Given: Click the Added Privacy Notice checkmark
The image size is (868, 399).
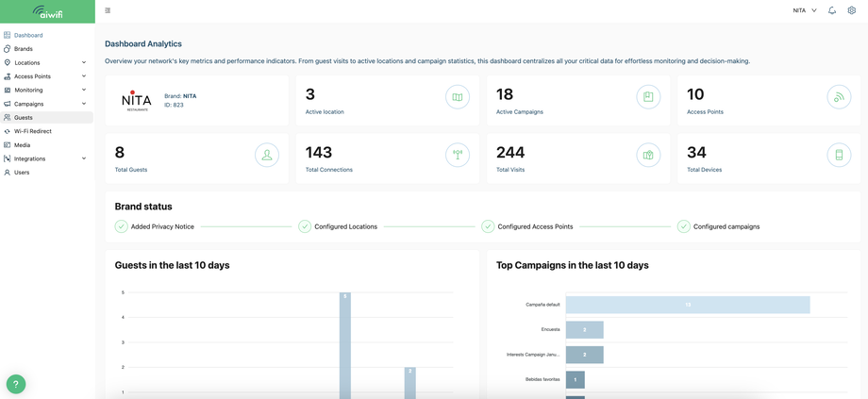Looking at the screenshot, I should (121, 226).
